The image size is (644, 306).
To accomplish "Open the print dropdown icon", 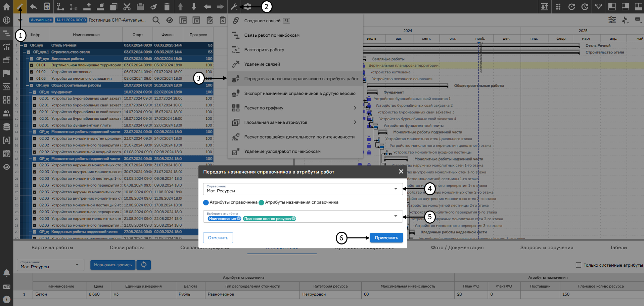I will pyautogui.click(x=638, y=20).
